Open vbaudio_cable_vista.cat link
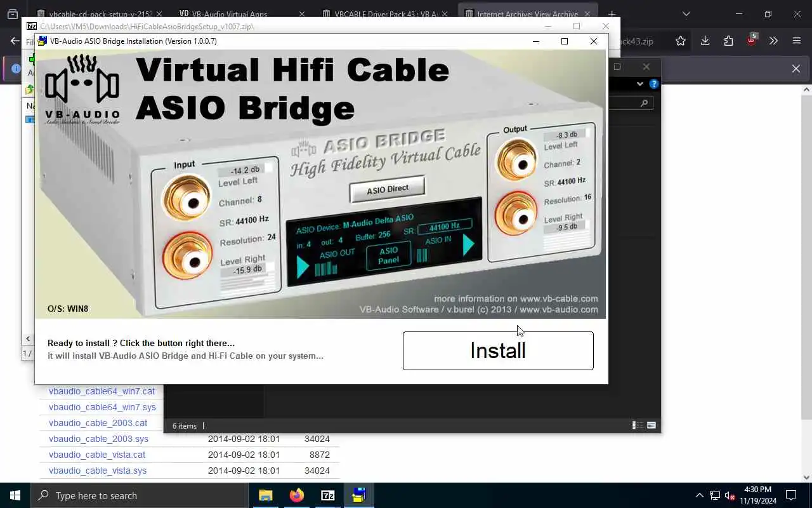 coord(97,455)
